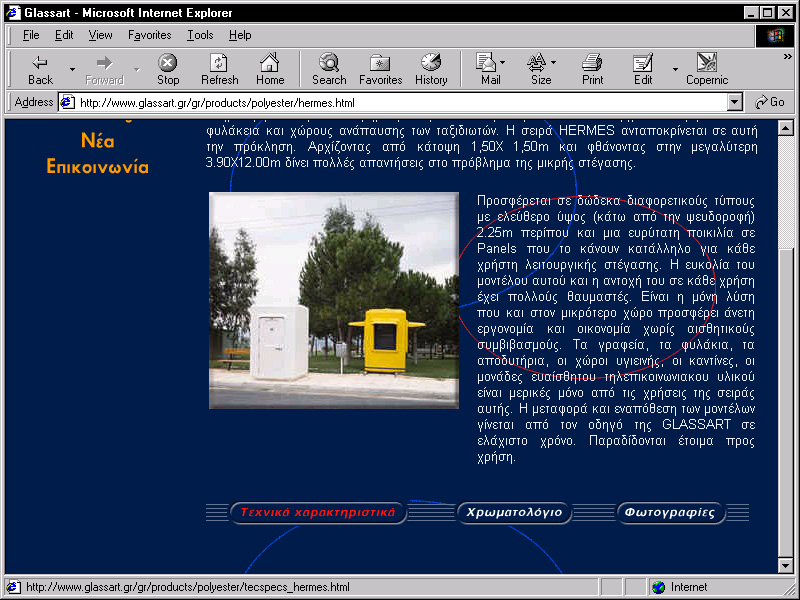Click the status bar page icon

point(13,587)
